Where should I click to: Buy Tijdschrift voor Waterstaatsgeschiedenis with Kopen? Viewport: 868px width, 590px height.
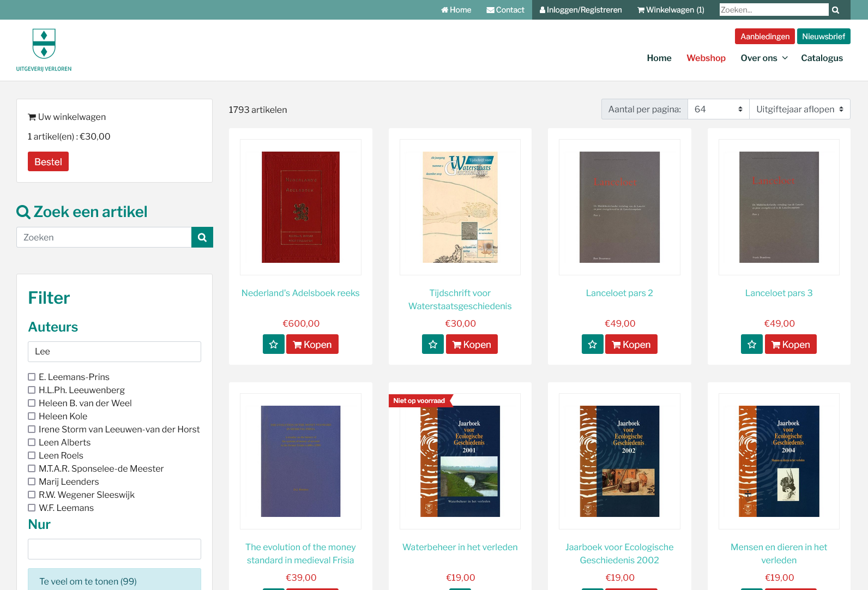tap(472, 344)
